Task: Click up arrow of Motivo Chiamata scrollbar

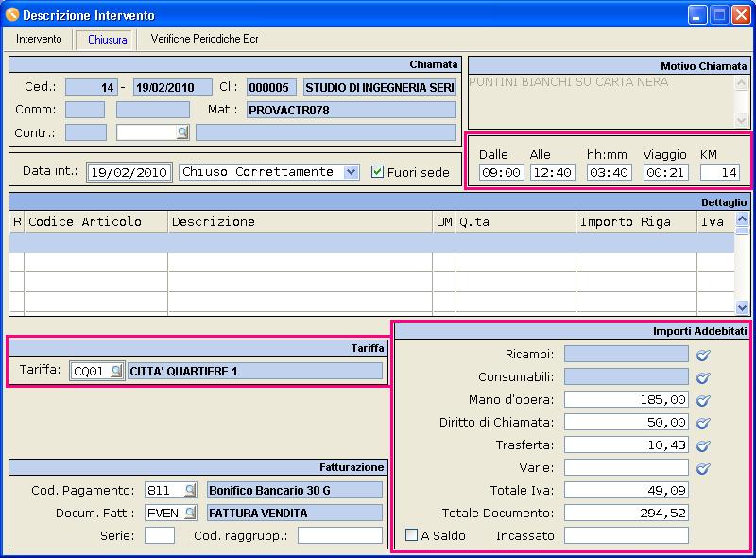Action: pyautogui.click(x=741, y=83)
